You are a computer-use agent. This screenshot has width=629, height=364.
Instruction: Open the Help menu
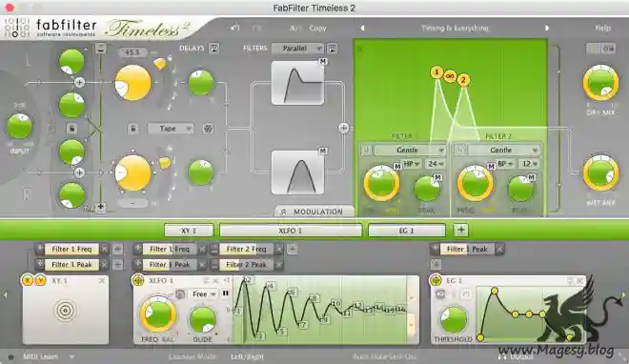pos(602,28)
